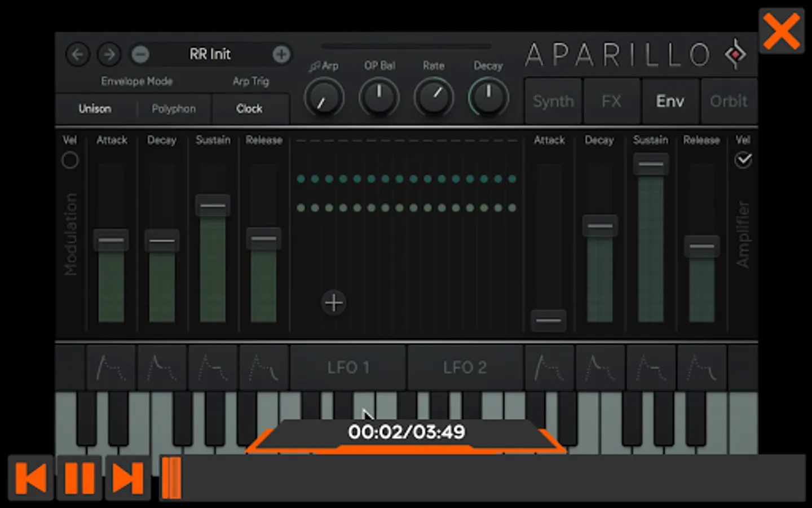Click the Amplifier Decay slider handle

tap(600, 226)
